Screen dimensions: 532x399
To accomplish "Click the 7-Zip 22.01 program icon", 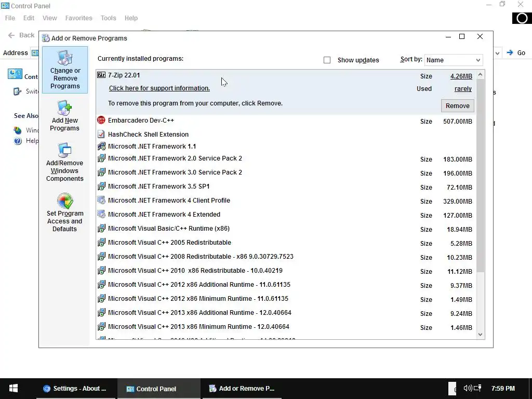I will pos(101,75).
